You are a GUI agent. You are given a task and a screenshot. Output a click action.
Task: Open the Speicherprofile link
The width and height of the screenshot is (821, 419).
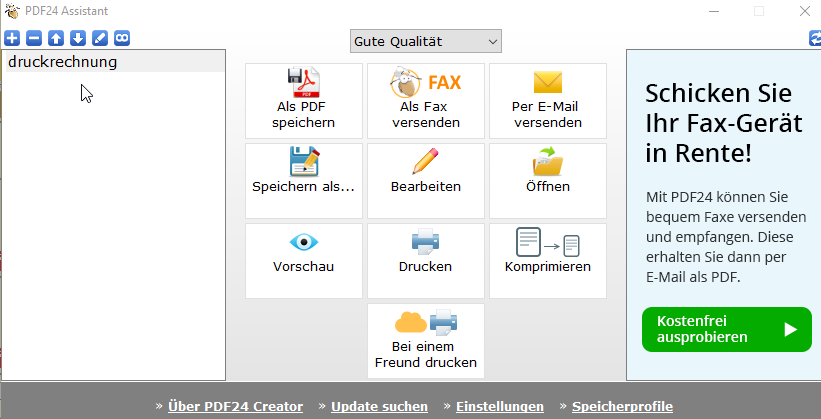point(622,406)
